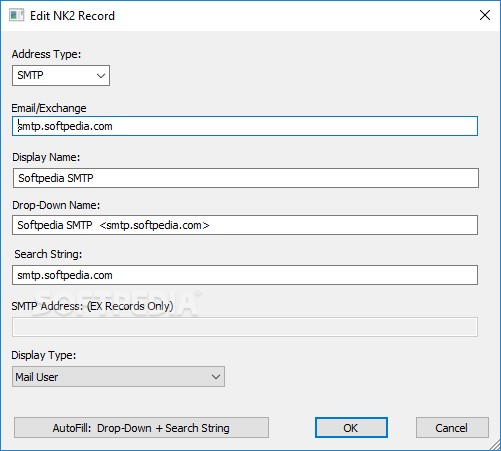Click the Search String label
The height and width of the screenshot is (451, 501).
[x=48, y=254]
